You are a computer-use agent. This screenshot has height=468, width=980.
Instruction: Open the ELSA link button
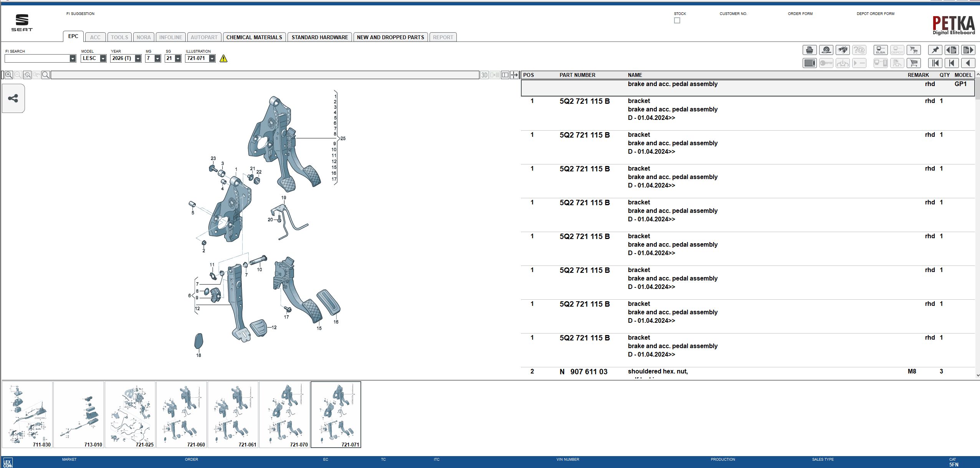(881, 50)
